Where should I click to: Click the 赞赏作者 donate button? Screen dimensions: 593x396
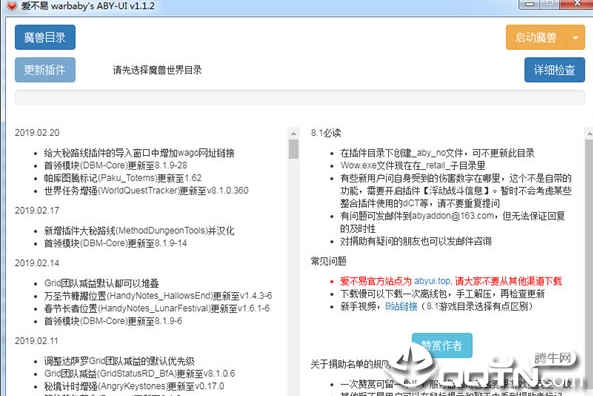click(x=442, y=345)
